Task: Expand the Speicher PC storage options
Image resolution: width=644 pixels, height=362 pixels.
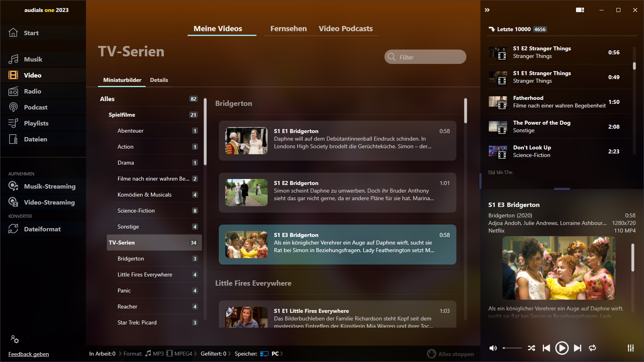Action: [282, 354]
